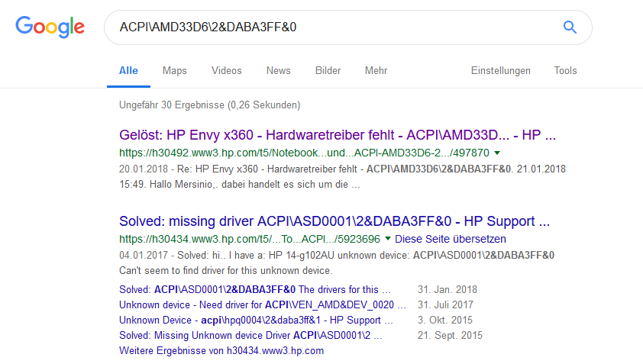Screen dimensions: 643x364
Task: Click the date '31. Jan. 2018'
Action: [448, 289]
